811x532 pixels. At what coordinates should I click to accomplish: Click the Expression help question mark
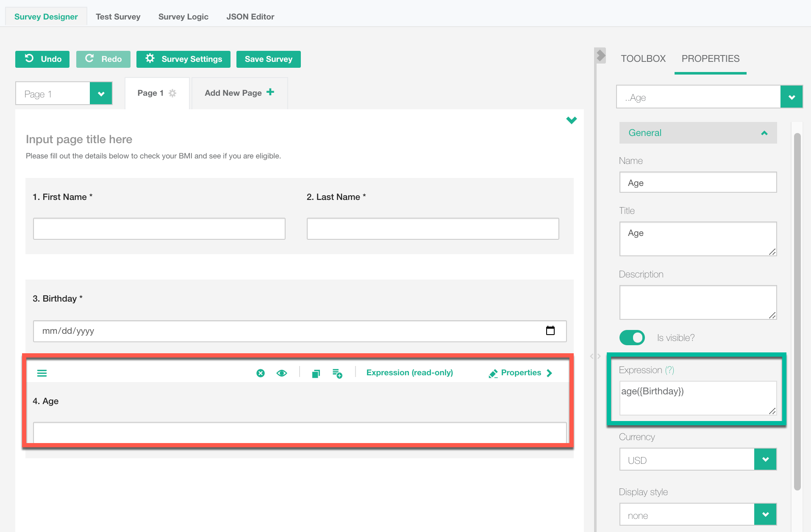pos(669,370)
